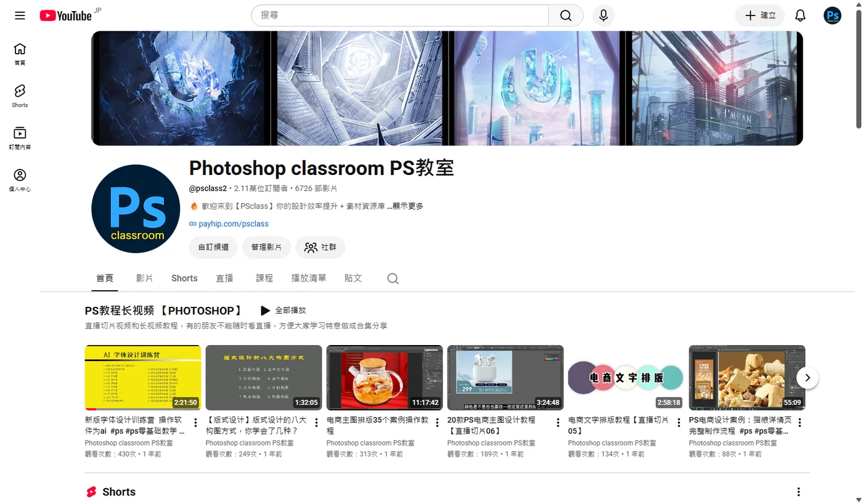The width and height of the screenshot is (863, 504).
Task: Open the PS教程长视频 【PHOTOSHOP】 playlist title
Action: pos(163,311)
